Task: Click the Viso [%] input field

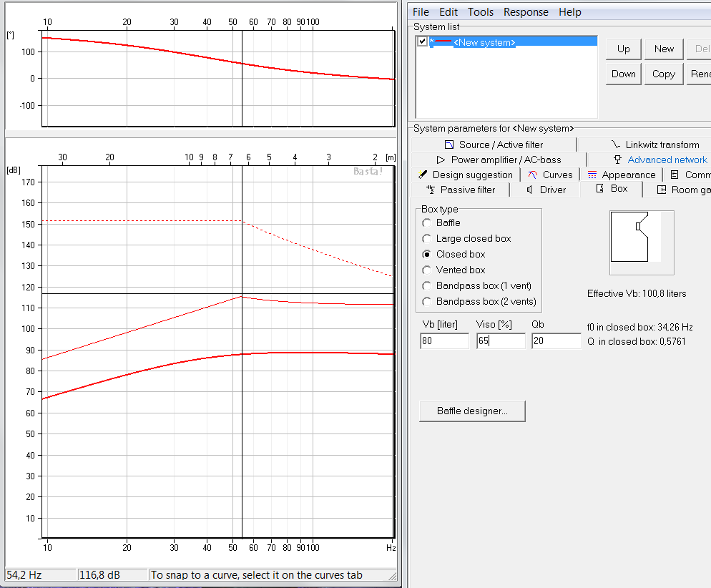Action: pos(501,340)
